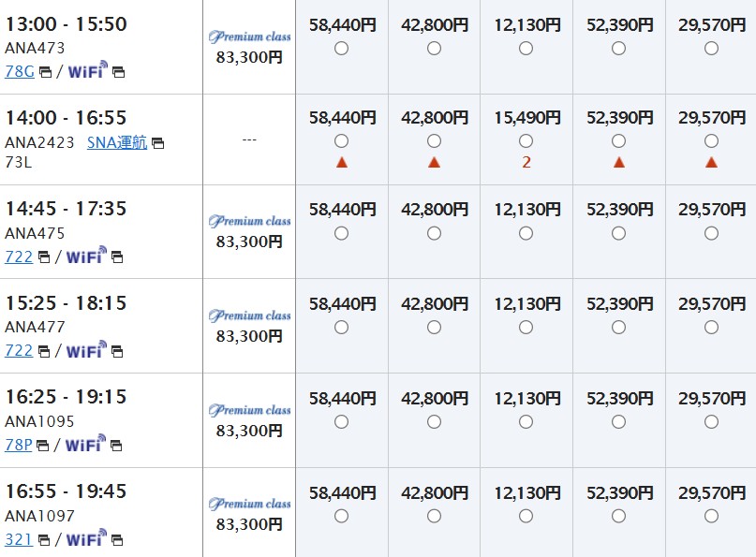Click popup window icon beside 78G aircraft link
The height and width of the screenshot is (557, 756).
(45, 71)
